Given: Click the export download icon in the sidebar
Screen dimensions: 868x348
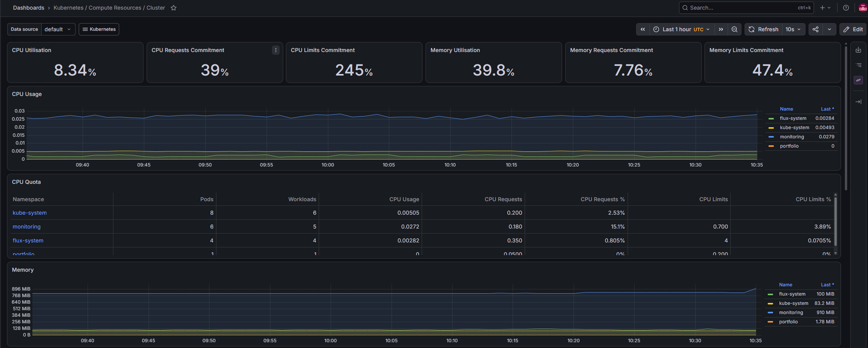Looking at the screenshot, I should pyautogui.click(x=858, y=50).
